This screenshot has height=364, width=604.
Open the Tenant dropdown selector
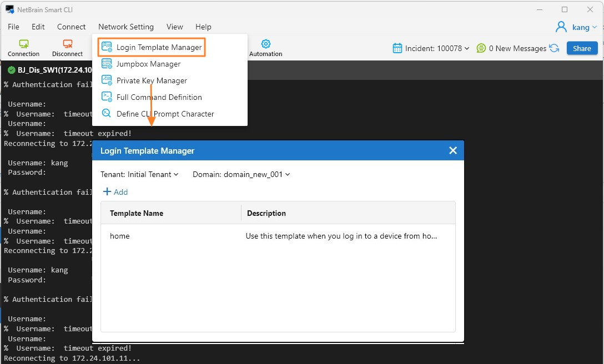pos(139,174)
